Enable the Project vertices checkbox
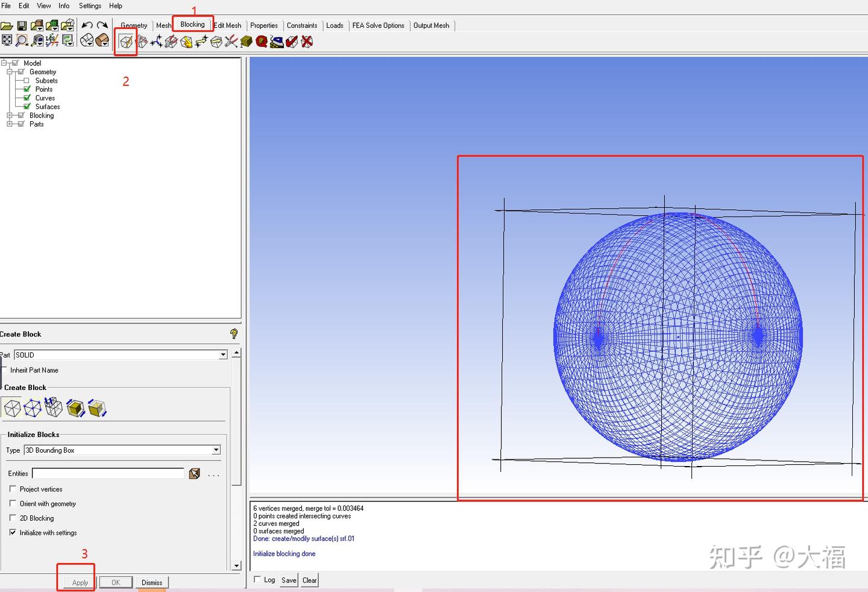868x592 pixels. coord(13,489)
